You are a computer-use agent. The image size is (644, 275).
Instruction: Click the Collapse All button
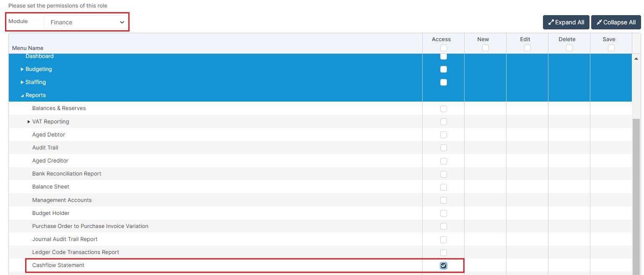click(x=616, y=22)
